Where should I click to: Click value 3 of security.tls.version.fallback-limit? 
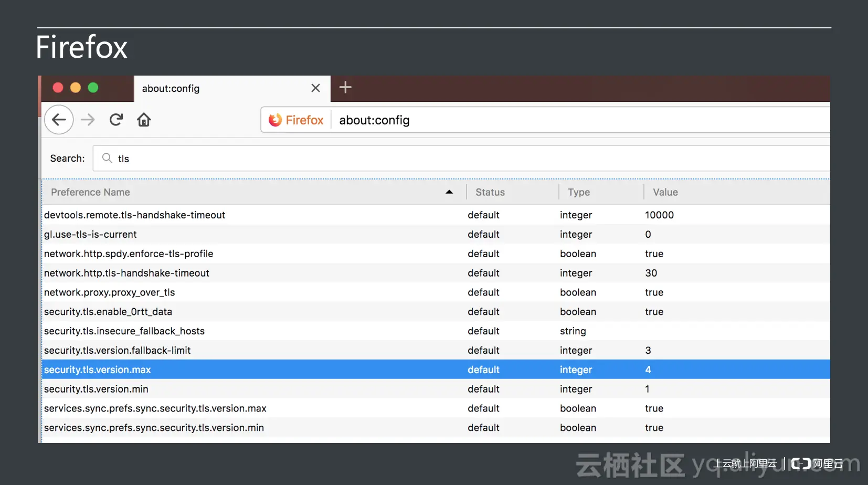(648, 351)
